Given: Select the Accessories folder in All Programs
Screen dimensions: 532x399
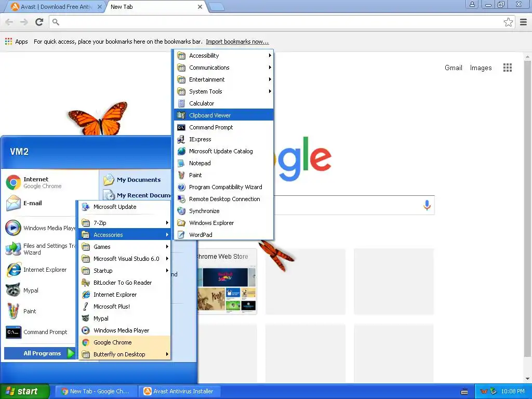Looking at the screenshot, I should tap(125, 235).
